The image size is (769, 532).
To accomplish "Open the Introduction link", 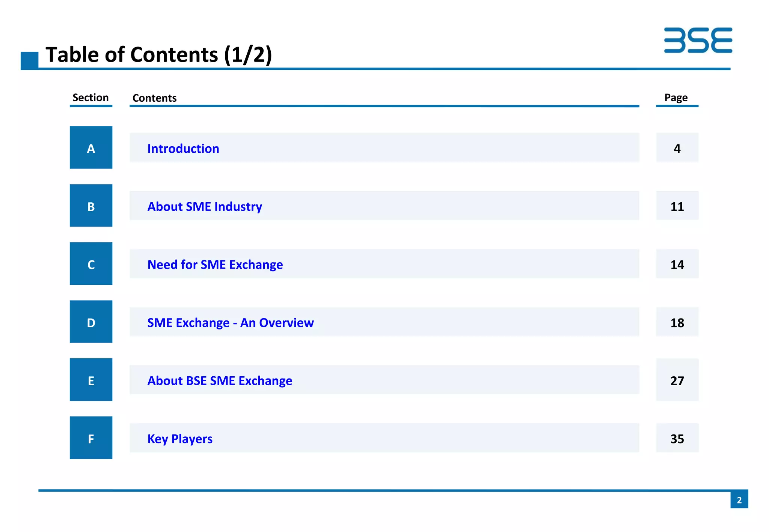I will [183, 149].
